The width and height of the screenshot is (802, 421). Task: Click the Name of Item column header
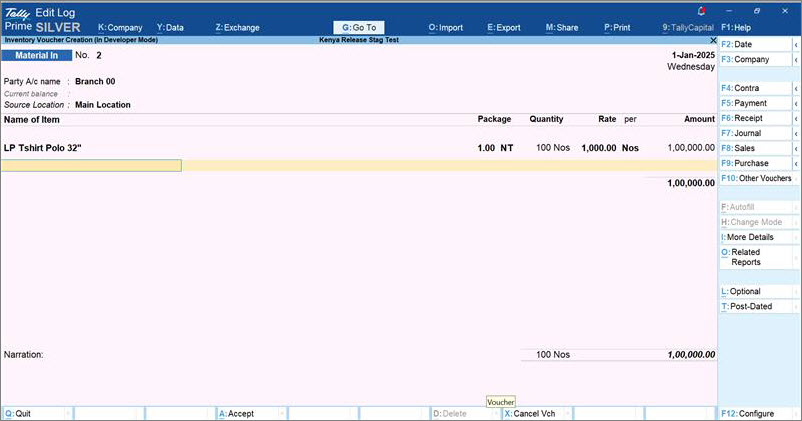point(32,119)
